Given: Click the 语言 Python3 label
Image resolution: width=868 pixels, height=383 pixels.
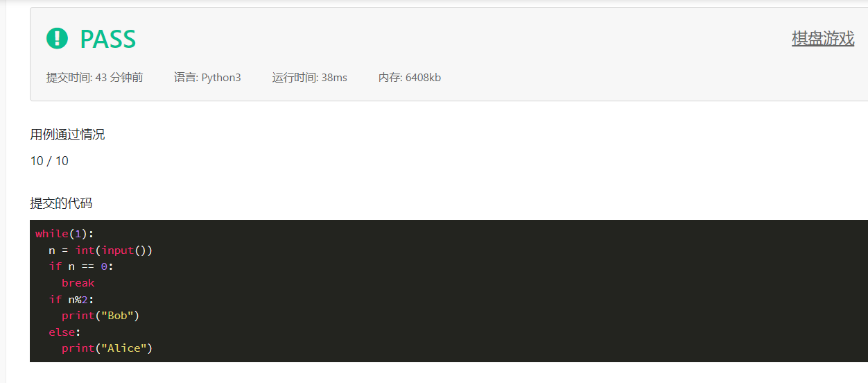Looking at the screenshot, I should point(207,78).
